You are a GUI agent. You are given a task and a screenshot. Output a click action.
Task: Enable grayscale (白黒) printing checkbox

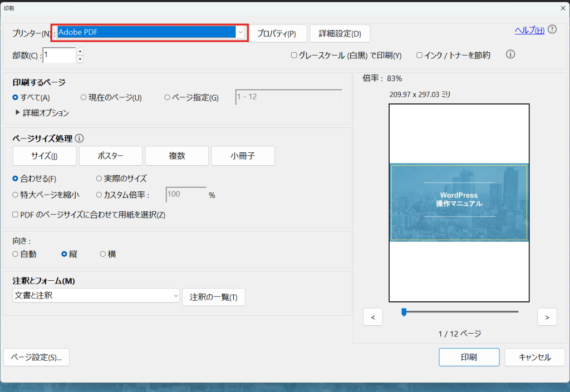(x=294, y=56)
